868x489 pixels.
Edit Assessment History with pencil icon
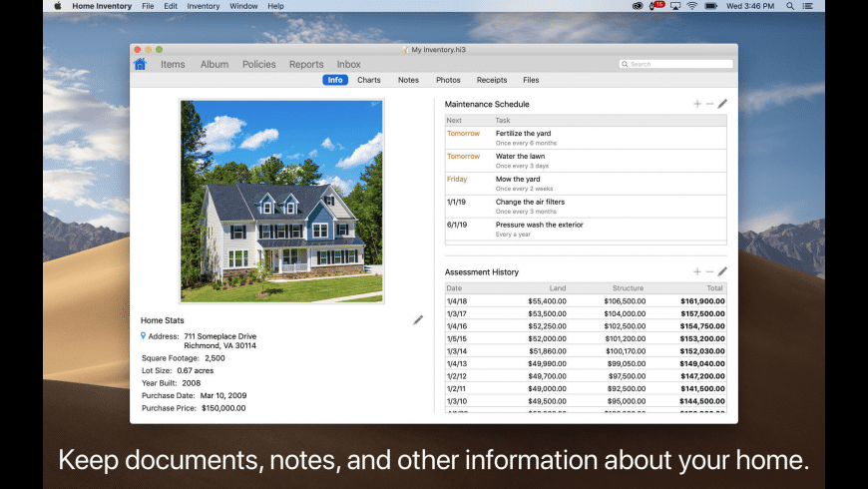(722, 271)
